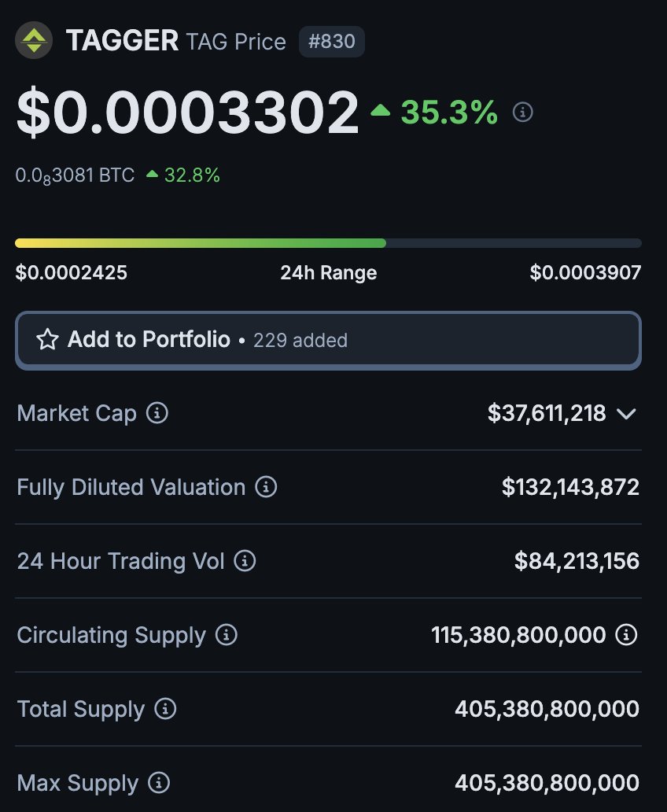Image resolution: width=667 pixels, height=812 pixels.
Task: Click the TAGGER coin logo icon
Action: [34, 40]
